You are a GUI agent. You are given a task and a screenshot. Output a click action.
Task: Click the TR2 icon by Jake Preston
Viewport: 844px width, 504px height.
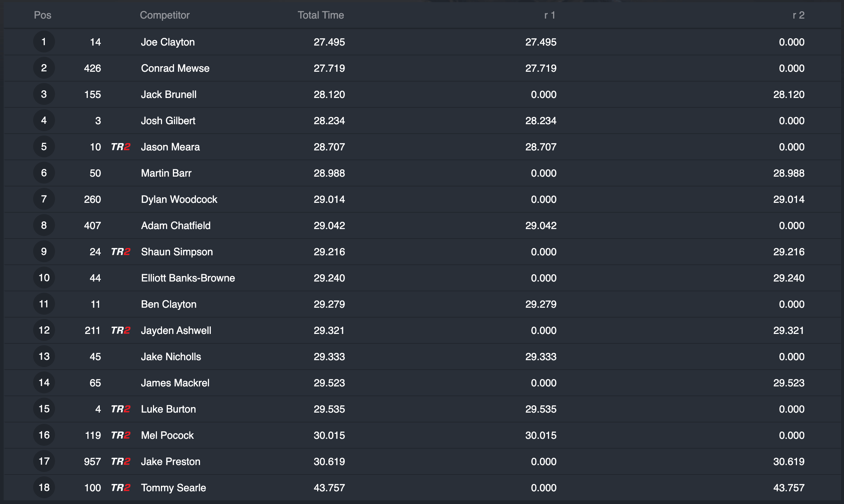tap(121, 461)
